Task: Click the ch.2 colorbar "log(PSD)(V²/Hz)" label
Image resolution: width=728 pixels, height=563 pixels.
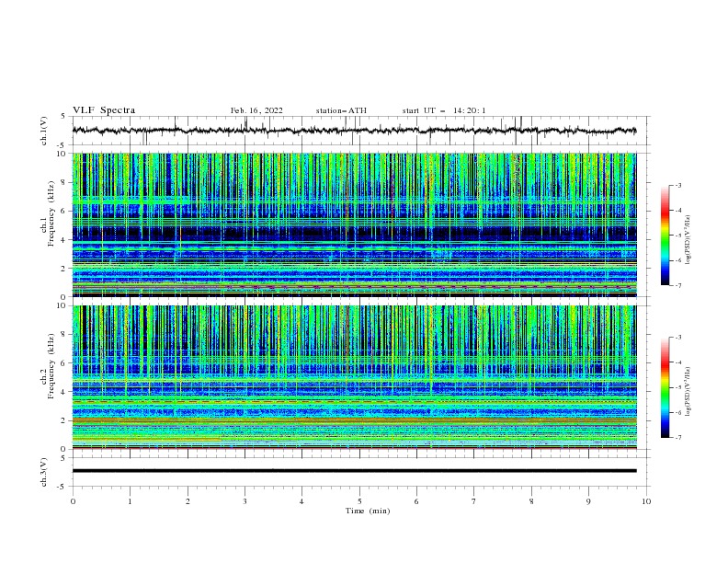Action: pyautogui.click(x=689, y=391)
